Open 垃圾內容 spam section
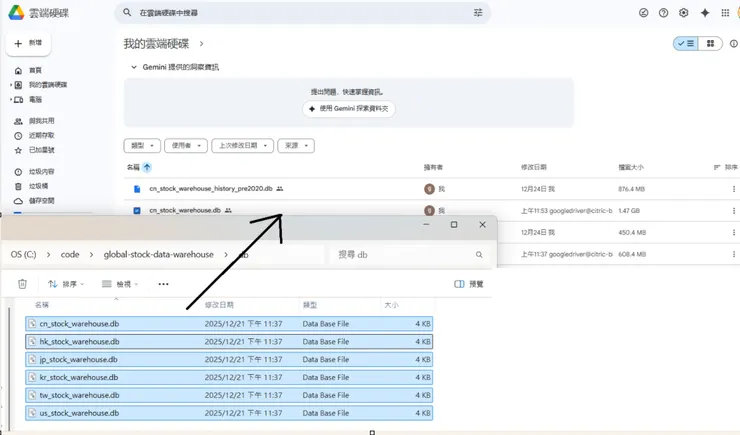This screenshot has height=435, width=740. pyautogui.click(x=34, y=172)
